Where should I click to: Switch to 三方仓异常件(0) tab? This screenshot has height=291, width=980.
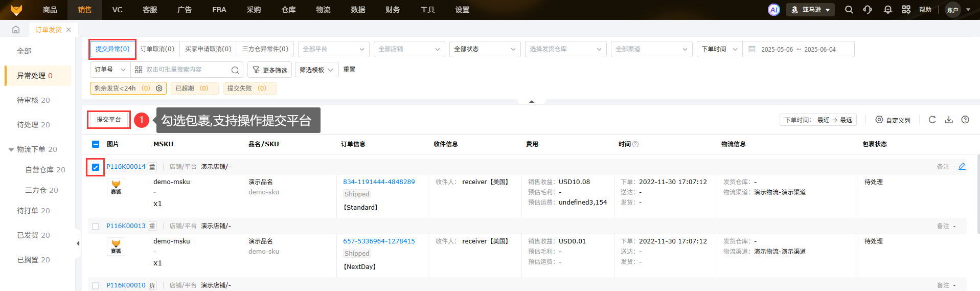265,49
